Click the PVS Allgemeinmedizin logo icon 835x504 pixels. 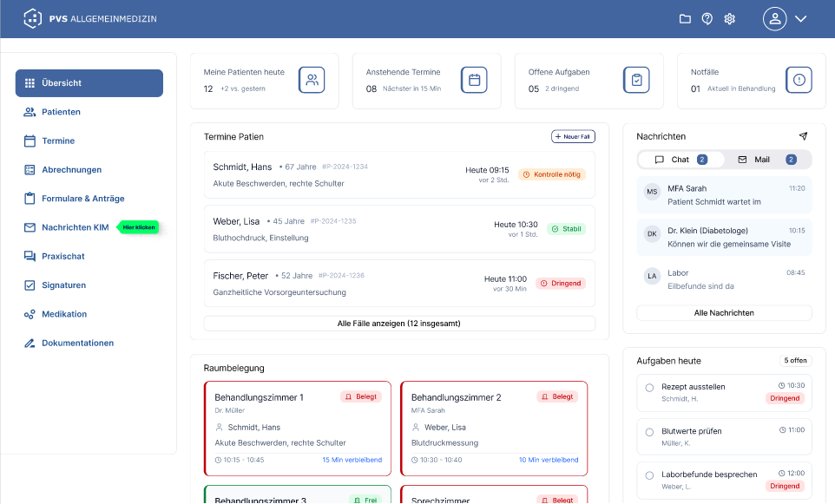32,18
